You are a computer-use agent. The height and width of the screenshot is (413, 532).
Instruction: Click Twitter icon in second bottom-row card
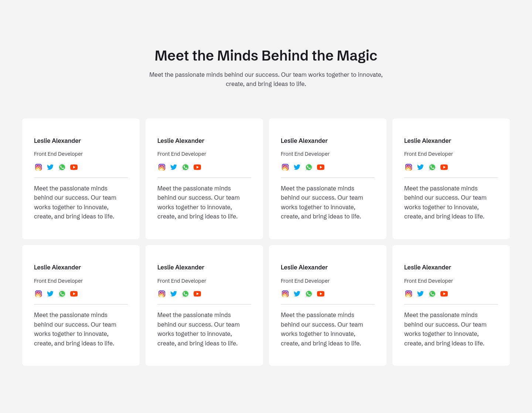pyautogui.click(x=174, y=294)
